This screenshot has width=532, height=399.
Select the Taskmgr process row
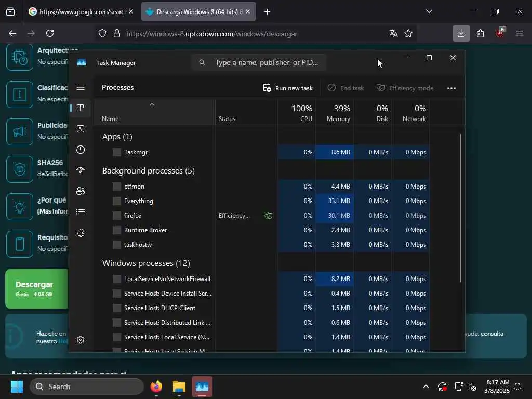[261, 152]
